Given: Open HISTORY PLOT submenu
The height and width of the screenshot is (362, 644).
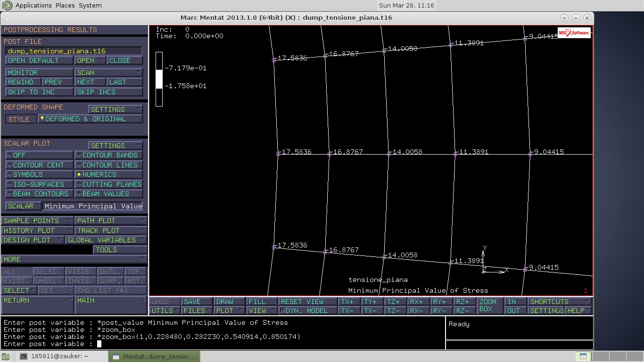Looking at the screenshot, I should tap(38, 230).
